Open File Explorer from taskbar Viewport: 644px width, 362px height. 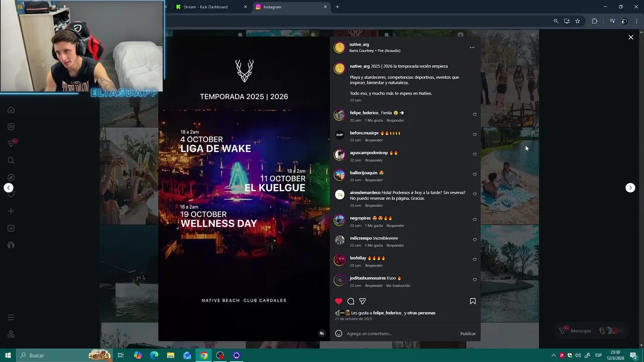[x=171, y=355]
